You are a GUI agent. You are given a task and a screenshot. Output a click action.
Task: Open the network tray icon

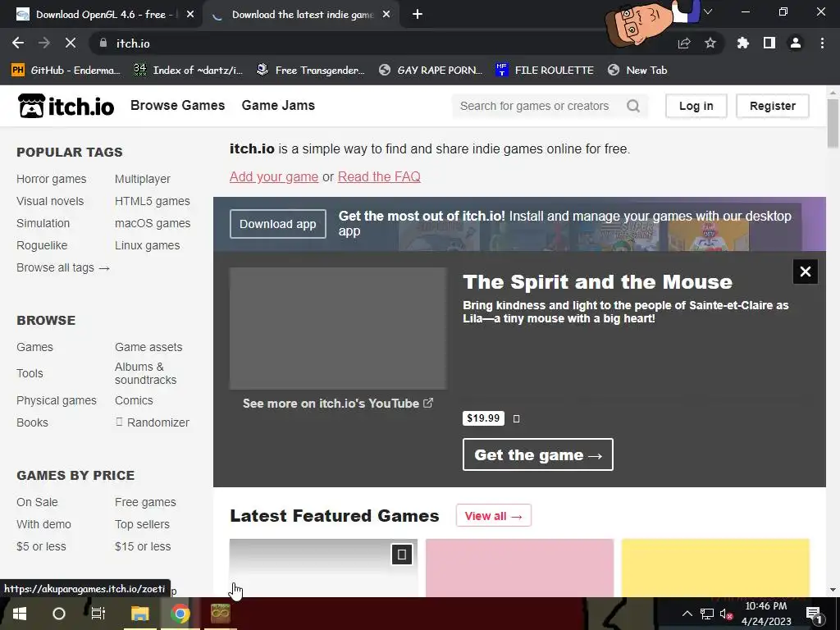click(x=706, y=614)
